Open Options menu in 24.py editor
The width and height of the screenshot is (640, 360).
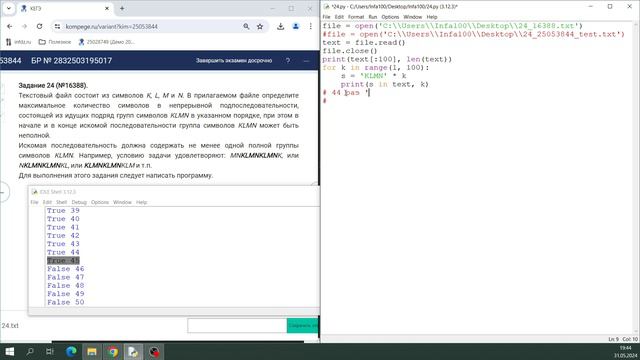pyautogui.click(x=390, y=17)
